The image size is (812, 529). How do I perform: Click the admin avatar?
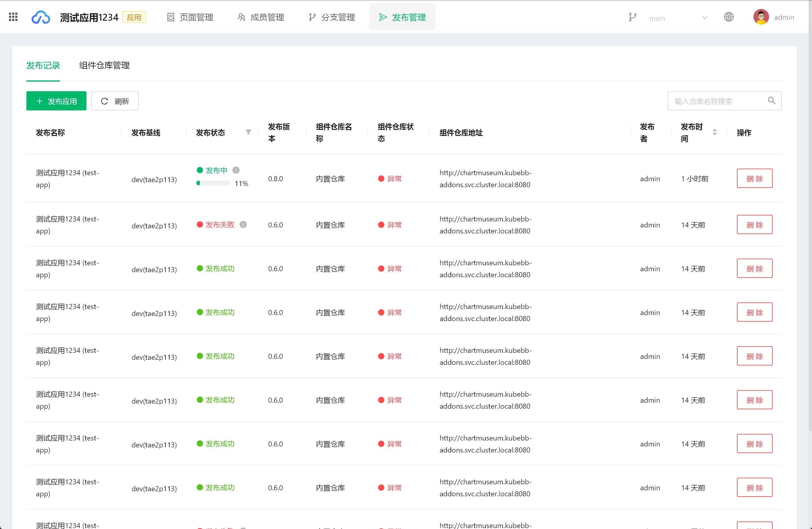click(761, 17)
